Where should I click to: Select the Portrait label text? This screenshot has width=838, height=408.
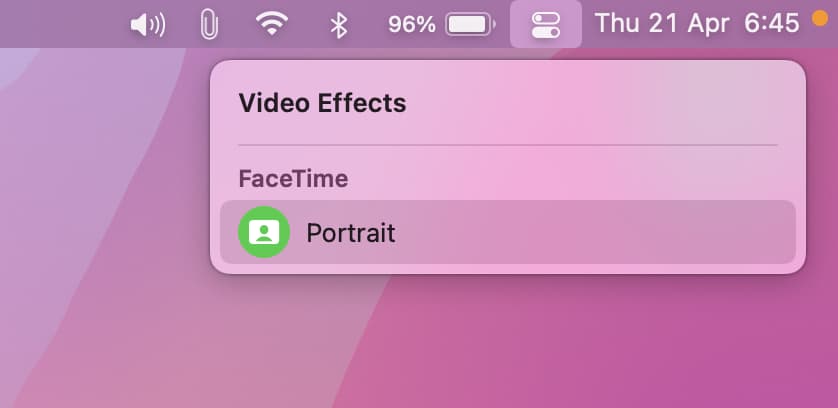[351, 233]
